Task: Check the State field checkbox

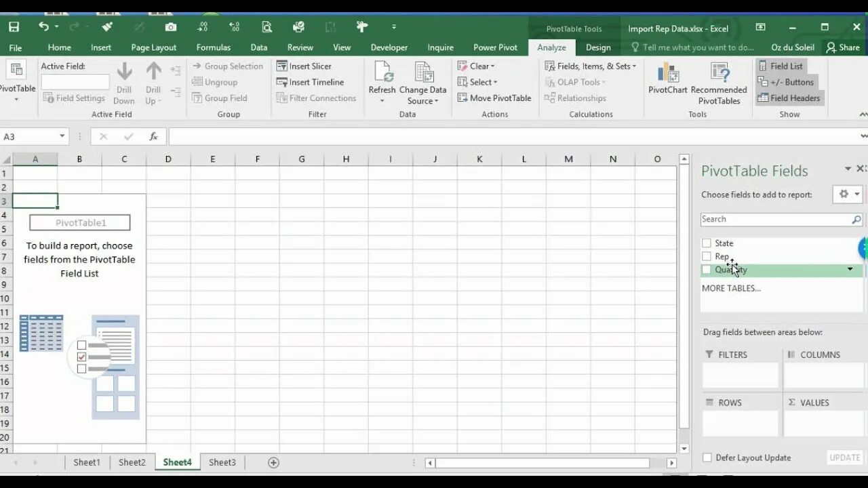Action: 707,243
